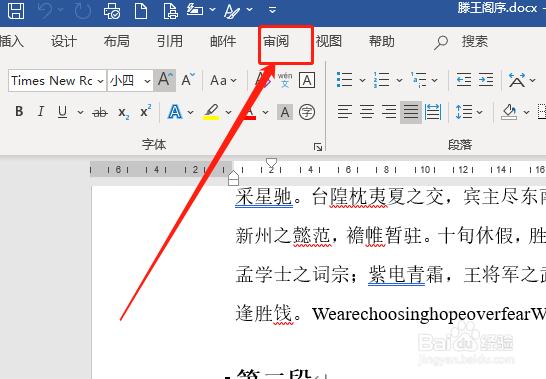This screenshot has height=379, width=546.
Task: Click the underlined text 紫电青霜 in document
Action: tap(405, 274)
